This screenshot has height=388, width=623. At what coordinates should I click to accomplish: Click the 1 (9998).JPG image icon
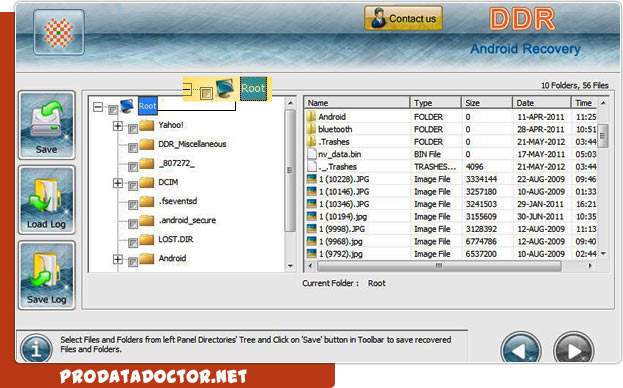312,229
